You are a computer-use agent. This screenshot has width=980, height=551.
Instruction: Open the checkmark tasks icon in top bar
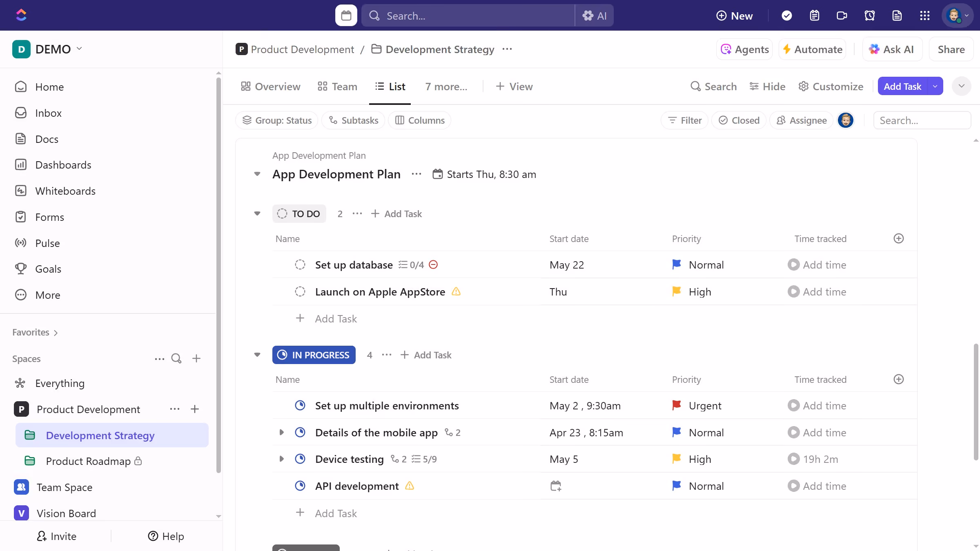(x=786, y=16)
